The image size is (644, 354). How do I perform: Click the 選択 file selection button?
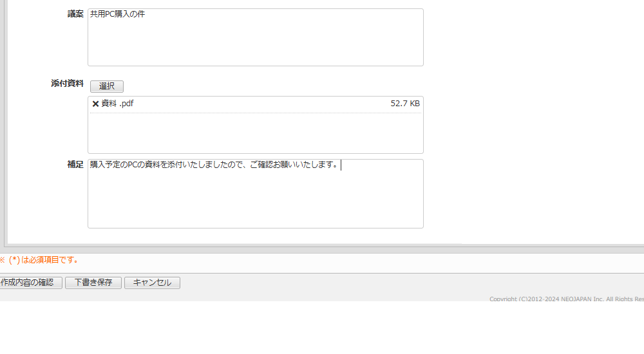coord(107,86)
